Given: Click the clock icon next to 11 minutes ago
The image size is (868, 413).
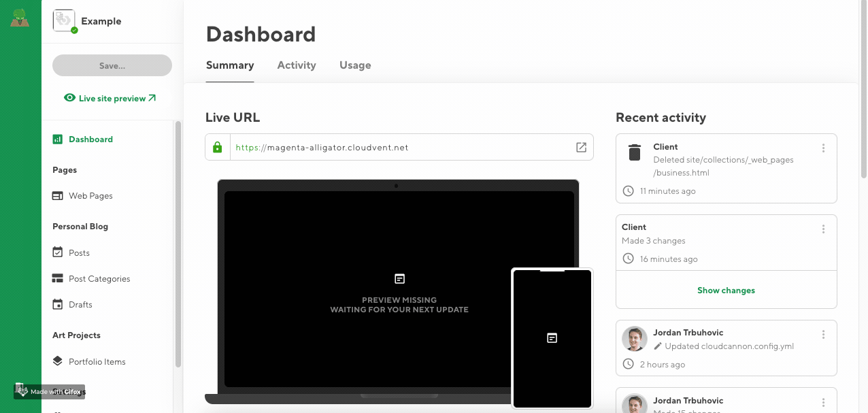Looking at the screenshot, I should 629,191.
